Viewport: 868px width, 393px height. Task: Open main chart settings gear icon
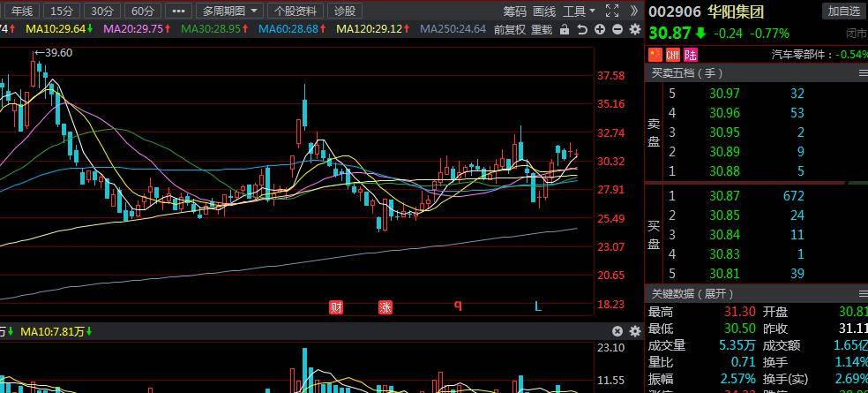coord(634,29)
